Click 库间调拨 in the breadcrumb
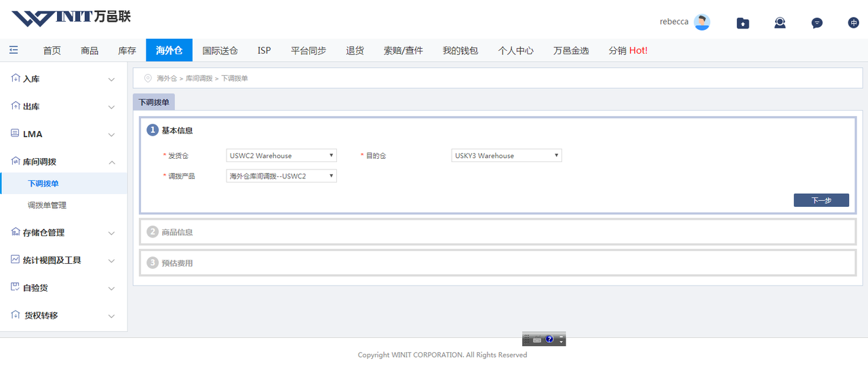The height and width of the screenshot is (386, 868). point(199,79)
